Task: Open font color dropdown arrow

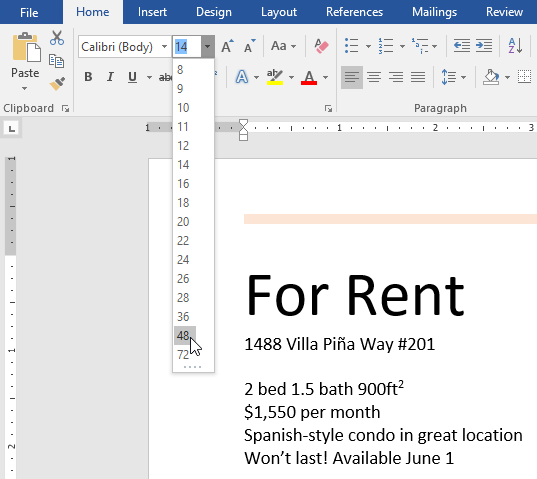Action: point(325,77)
